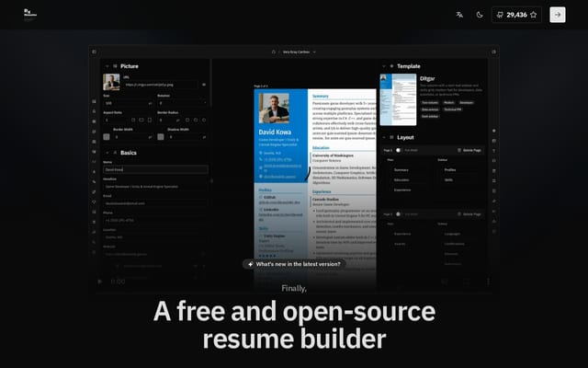Click the Summary heading in resume preview
This screenshot has height=368, width=588.
tap(321, 96)
